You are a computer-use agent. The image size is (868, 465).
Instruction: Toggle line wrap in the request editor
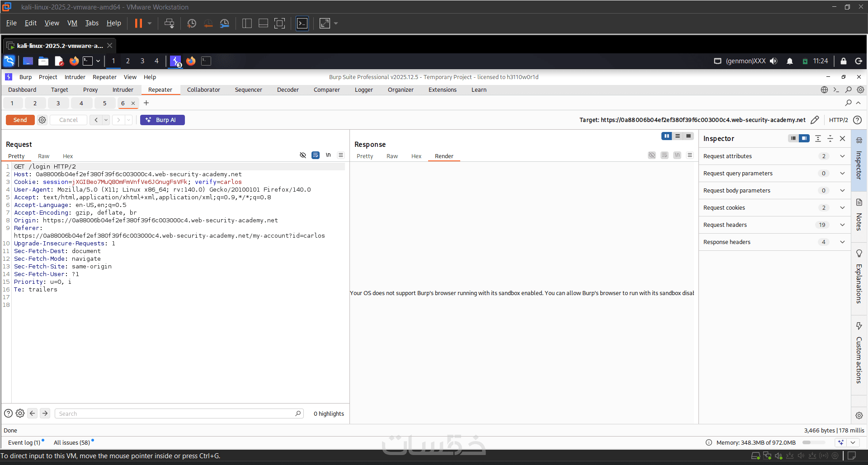pos(316,155)
